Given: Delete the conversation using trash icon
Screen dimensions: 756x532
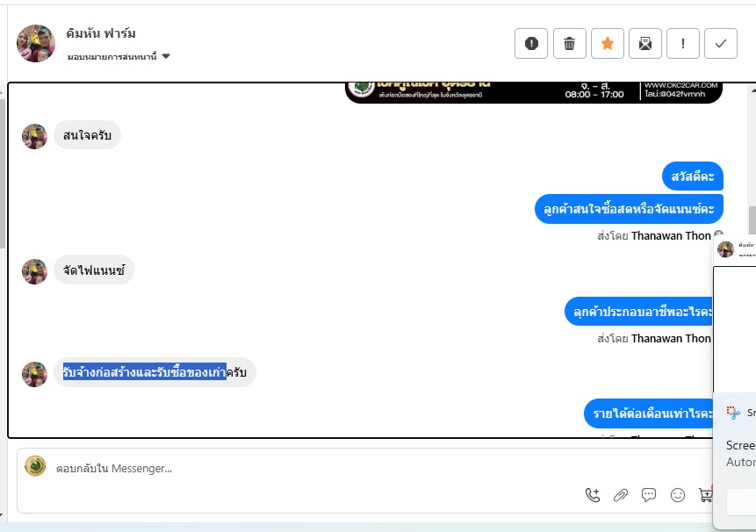Looking at the screenshot, I should (569, 43).
